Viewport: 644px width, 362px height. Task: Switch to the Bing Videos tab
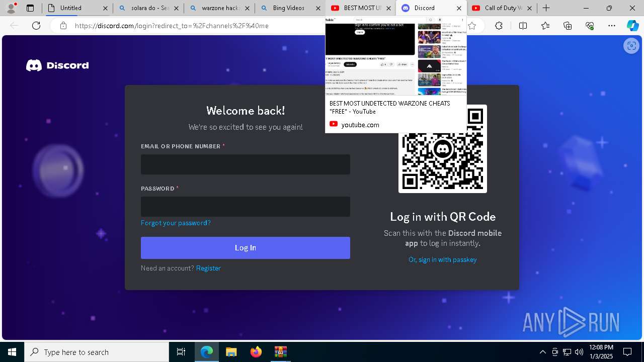(x=290, y=8)
